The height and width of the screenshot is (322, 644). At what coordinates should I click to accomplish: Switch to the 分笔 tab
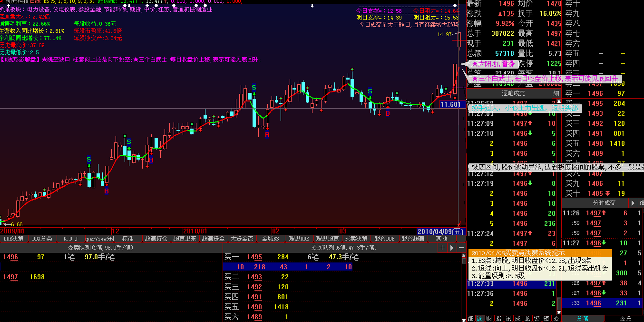(583, 318)
